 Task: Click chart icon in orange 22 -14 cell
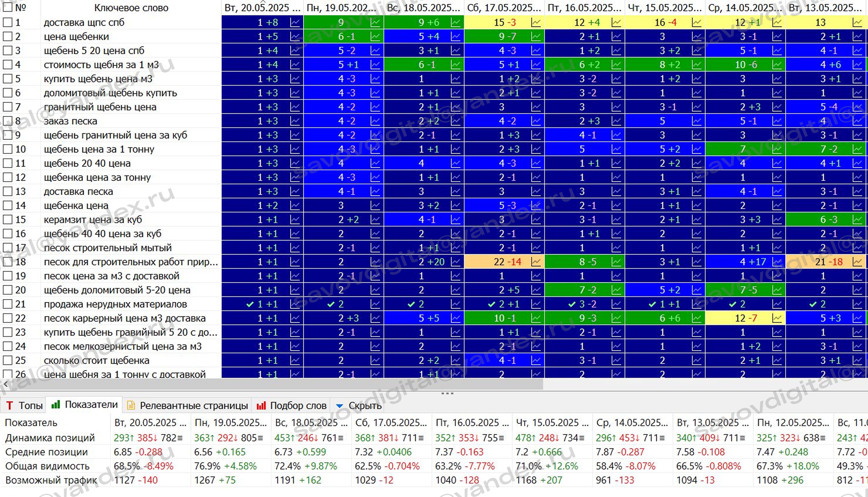pyautogui.click(x=536, y=262)
